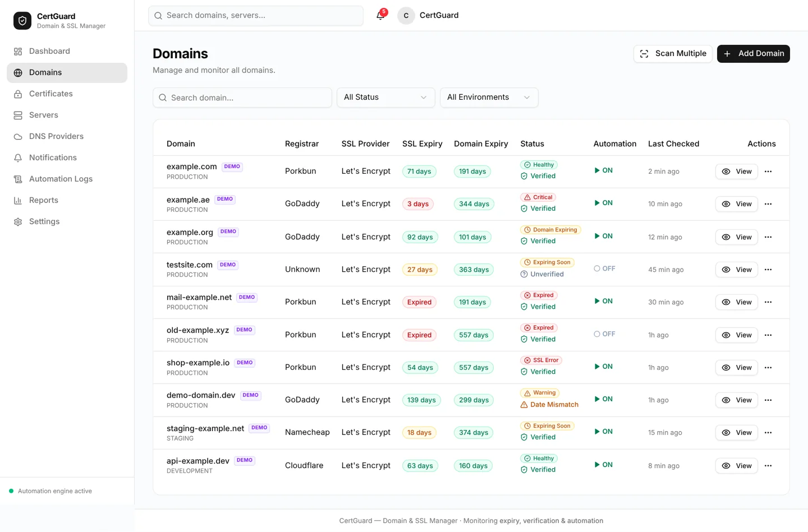Open the Notifications sidebar item
The image size is (808, 532).
(67, 158)
